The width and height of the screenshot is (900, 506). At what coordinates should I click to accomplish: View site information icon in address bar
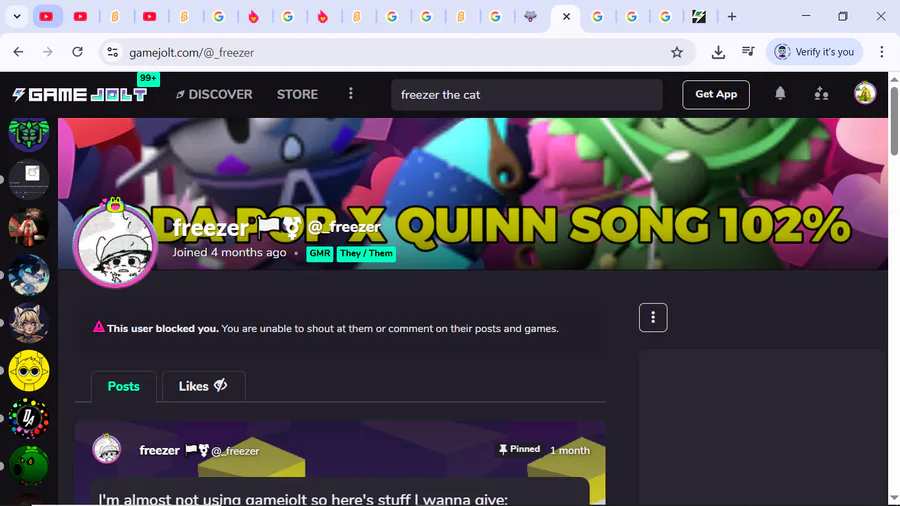click(x=112, y=52)
